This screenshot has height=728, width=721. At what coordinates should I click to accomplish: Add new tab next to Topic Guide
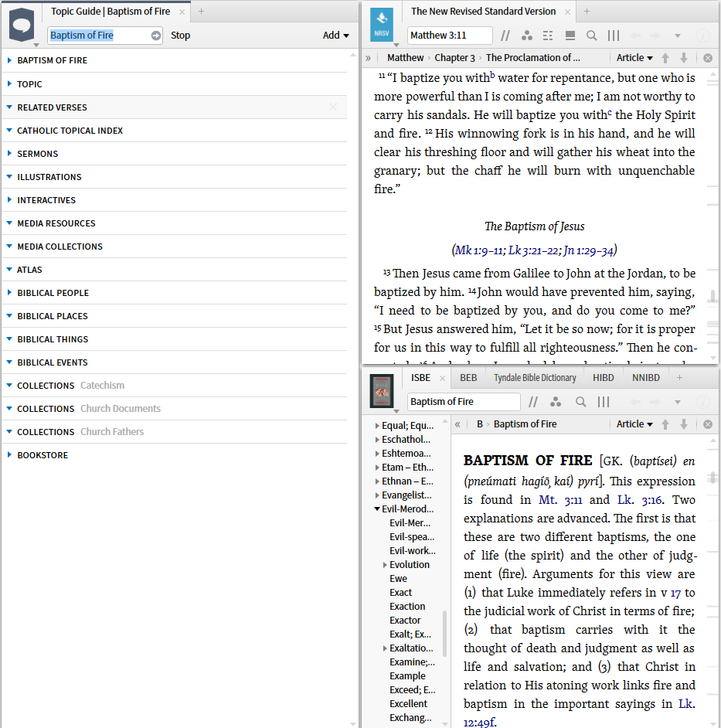pos(201,11)
